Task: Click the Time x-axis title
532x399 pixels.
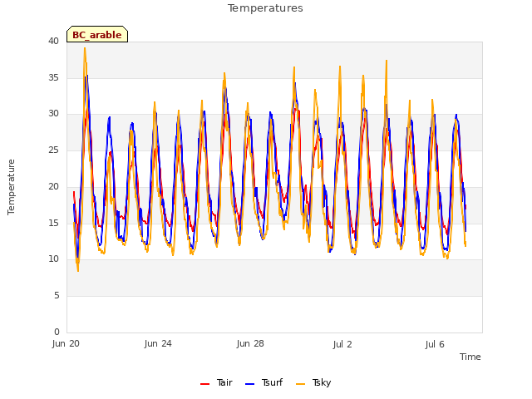Action: (470, 357)
